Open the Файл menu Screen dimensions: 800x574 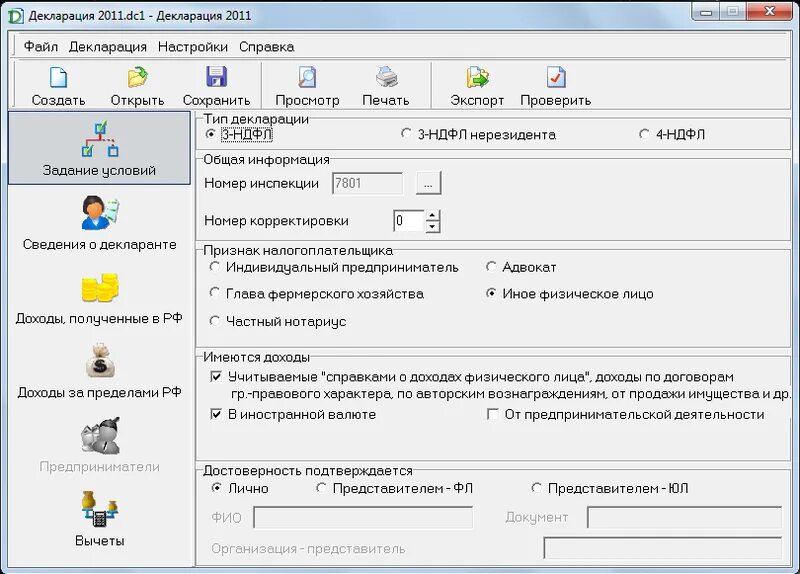pos(41,47)
